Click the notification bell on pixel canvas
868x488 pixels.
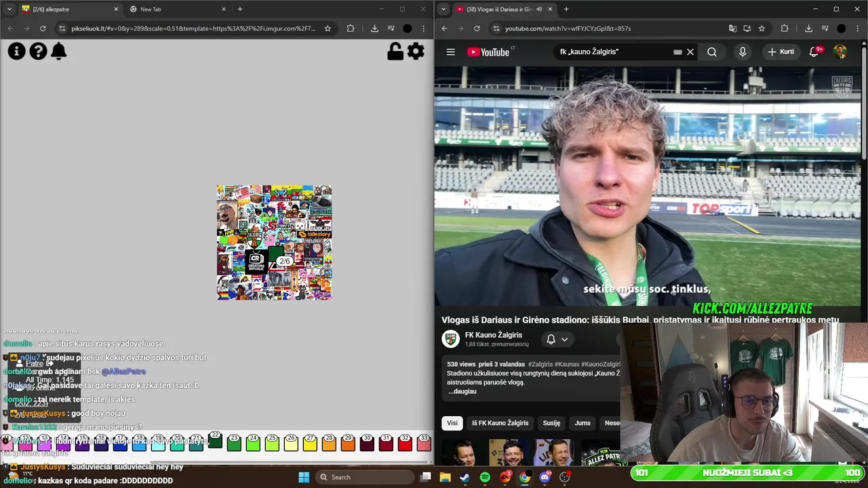[59, 52]
